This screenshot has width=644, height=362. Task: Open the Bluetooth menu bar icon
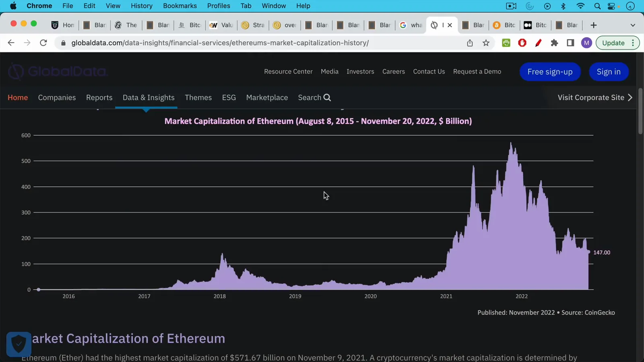[x=563, y=6]
